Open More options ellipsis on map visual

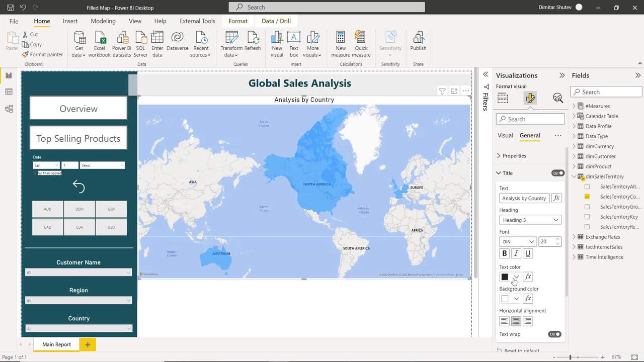[466, 91]
